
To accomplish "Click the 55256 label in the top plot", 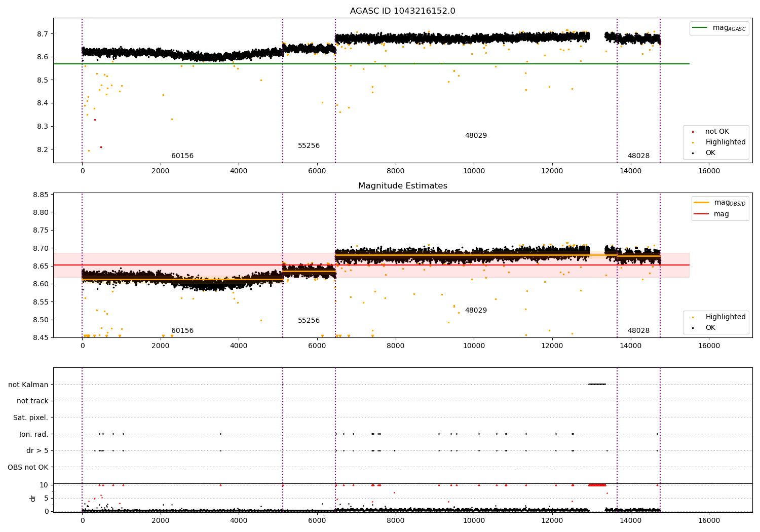I will pyautogui.click(x=309, y=146).
